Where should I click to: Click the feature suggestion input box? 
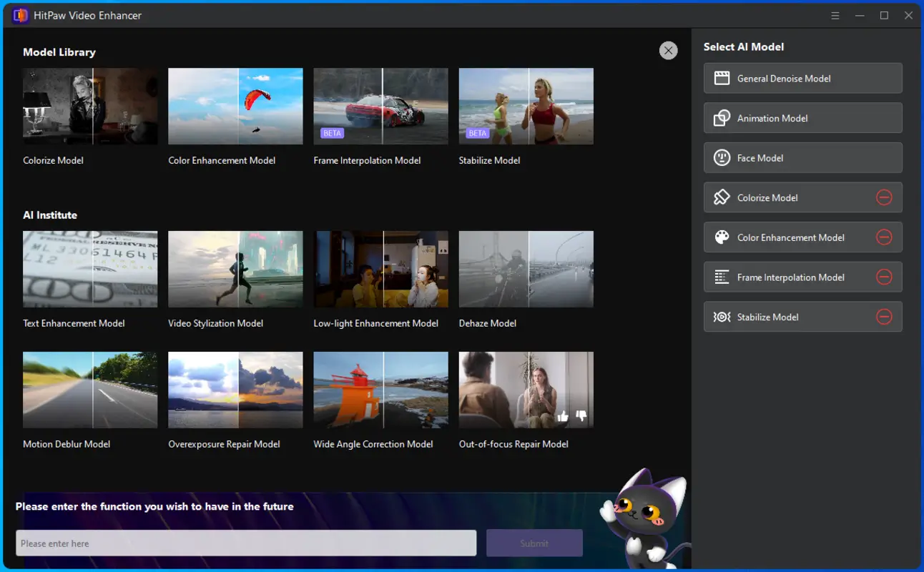point(246,543)
